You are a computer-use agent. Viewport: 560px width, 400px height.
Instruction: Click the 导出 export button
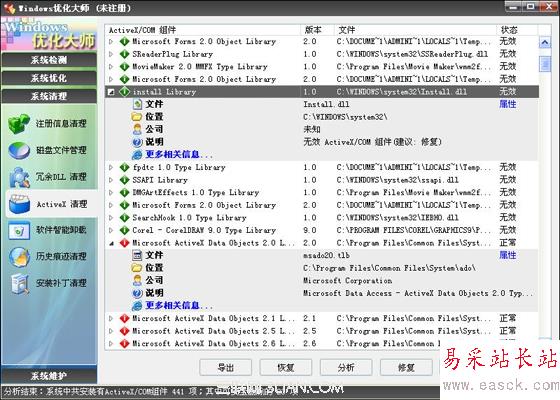pos(225,368)
